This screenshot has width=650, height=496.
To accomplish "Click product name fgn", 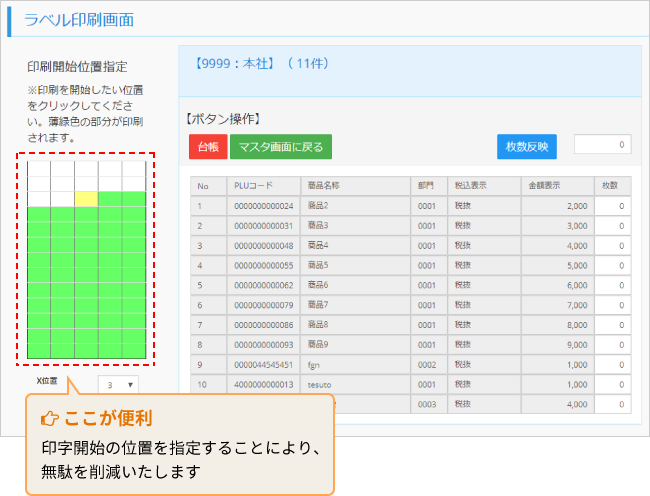I will [x=314, y=365].
